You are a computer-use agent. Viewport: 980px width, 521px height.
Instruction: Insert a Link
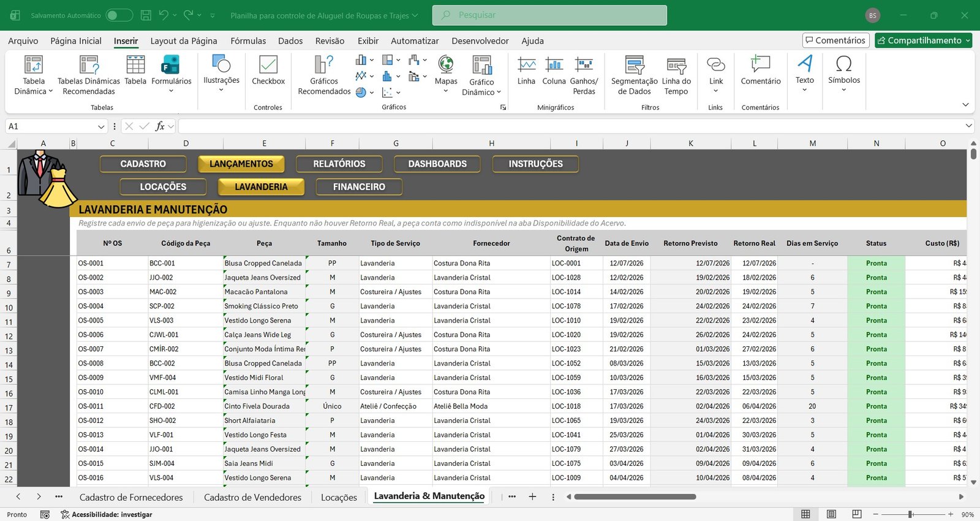(716, 74)
